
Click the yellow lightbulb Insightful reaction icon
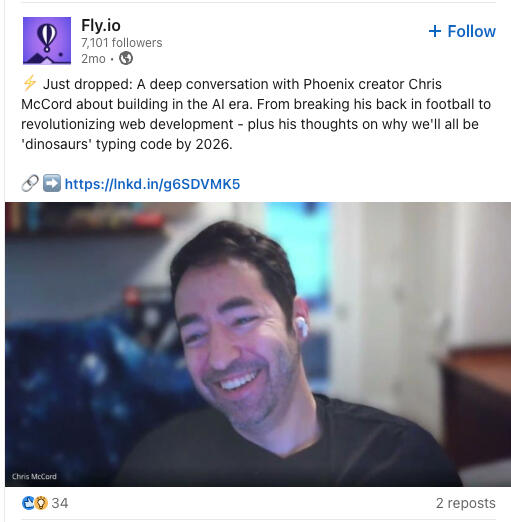point(41,503)
